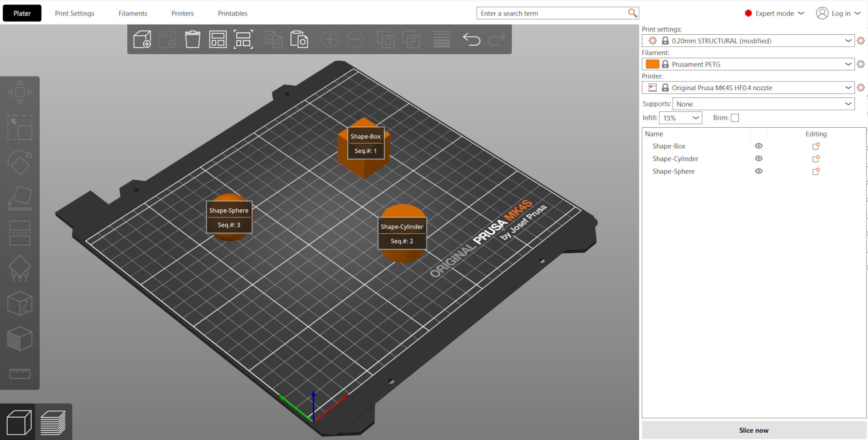Image resolution: width=868 pixels, height=440 pixels.
Task: Click the Editing column header
Action: tap(816, 133)
